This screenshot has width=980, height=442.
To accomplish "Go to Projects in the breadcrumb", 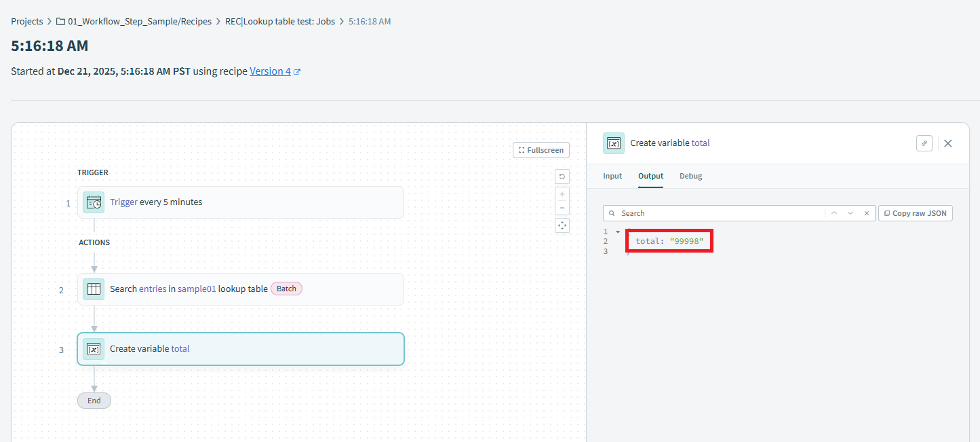I will coord(27,21).
